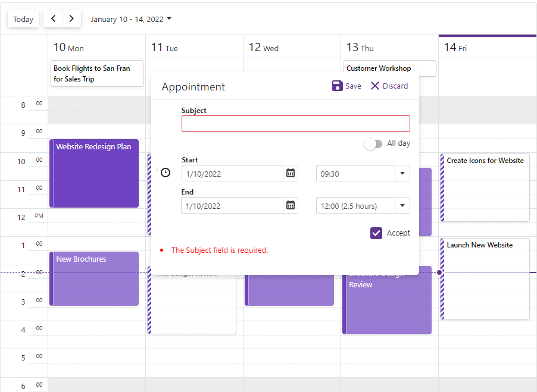Save the appointment with the floppy disk icon
Viewport: 537px width, 392px height.
336,86
